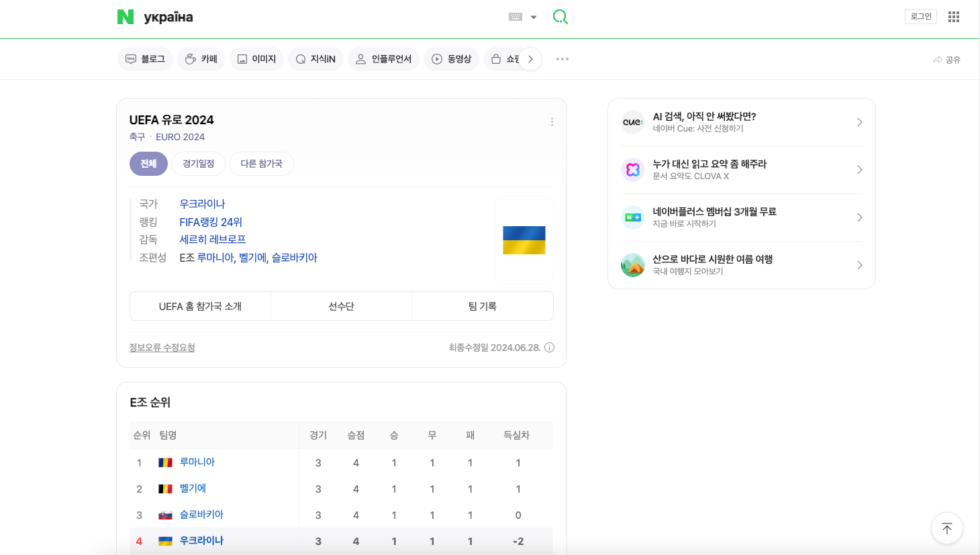Open AI 검색, 아직 안 써봤다면? item

pos(704,117)
